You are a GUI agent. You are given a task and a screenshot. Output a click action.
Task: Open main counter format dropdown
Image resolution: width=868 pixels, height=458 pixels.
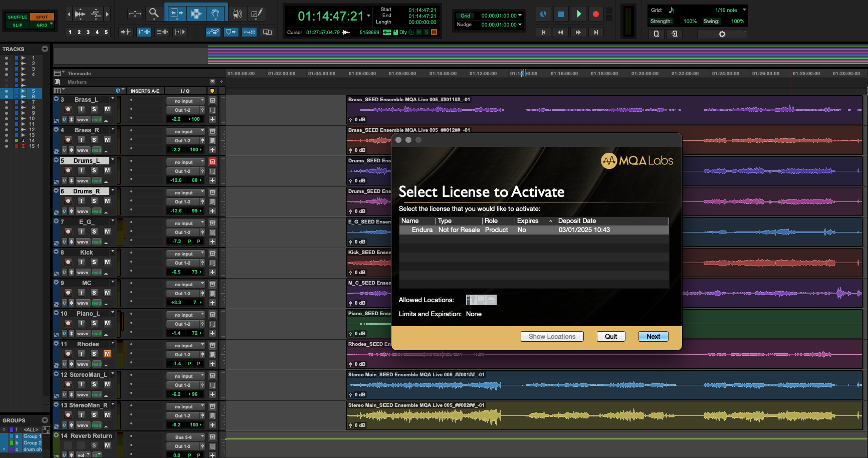(x=369, y=16)
